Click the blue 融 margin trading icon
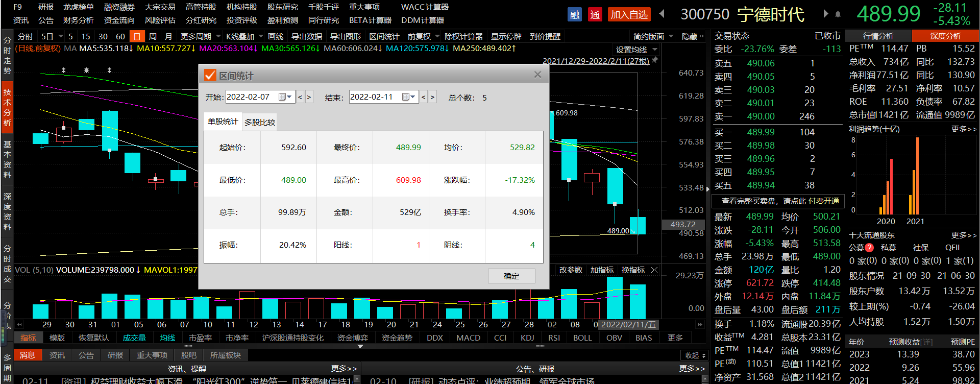 tap(575, 15)
